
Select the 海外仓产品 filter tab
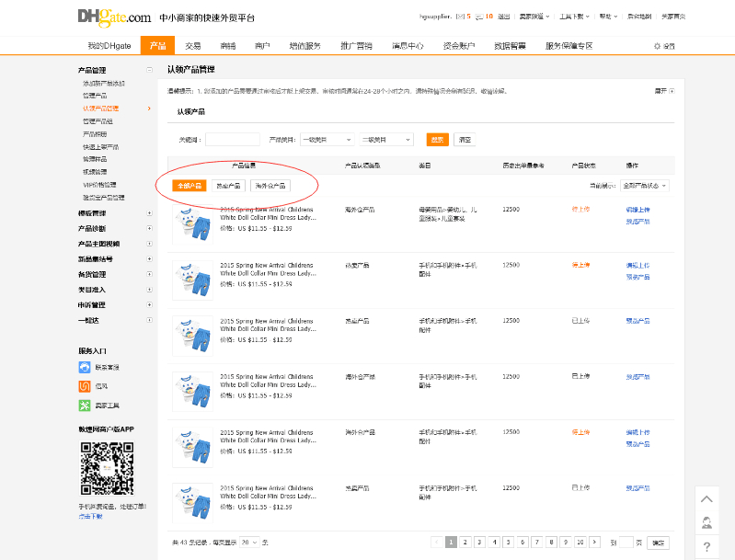(x=270, y=186)
